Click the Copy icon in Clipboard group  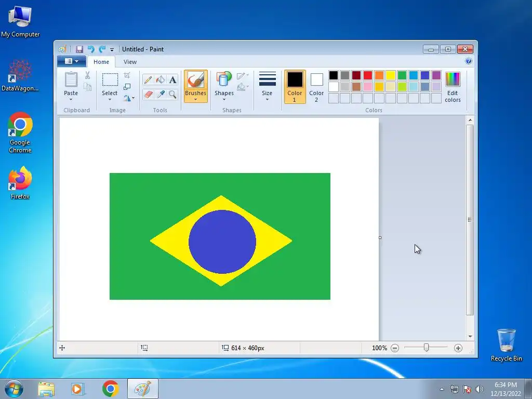pos(87,87)
